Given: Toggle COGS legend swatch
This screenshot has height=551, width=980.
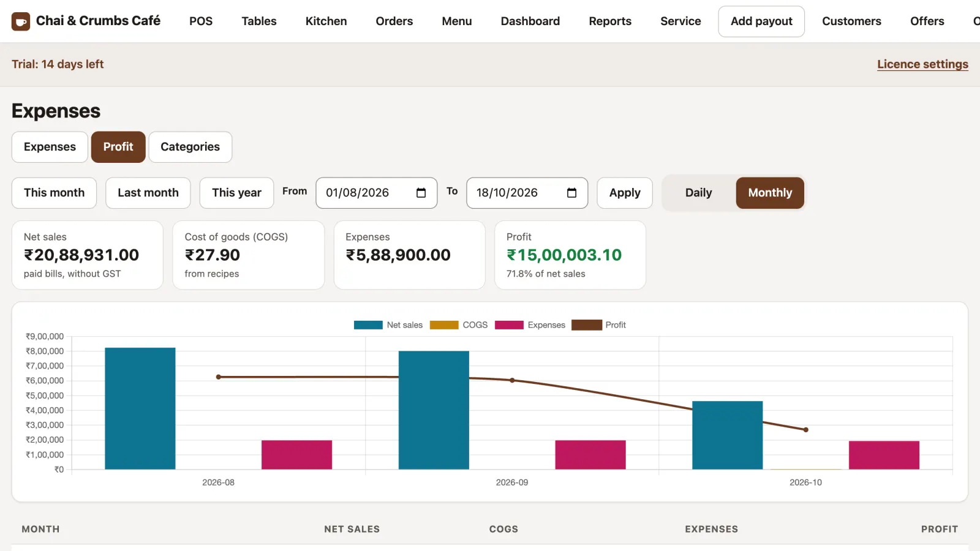Looking at the screenshot, I should (444, 325).
